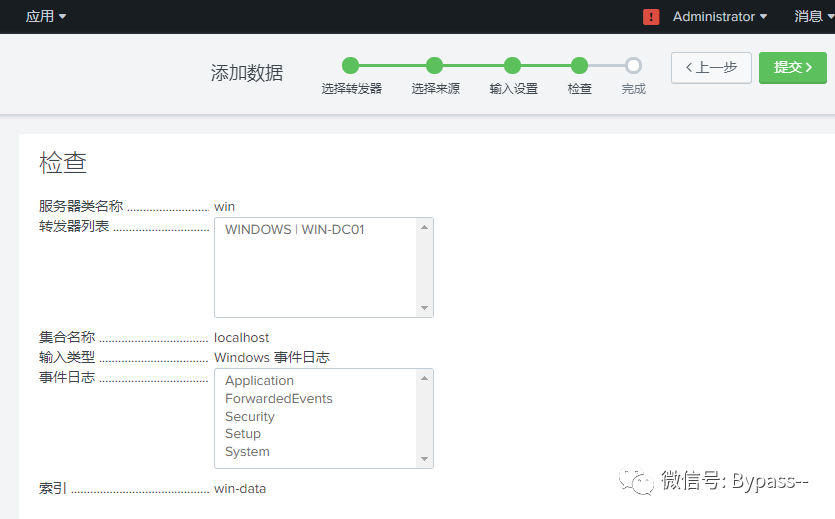
Task: Open the 消息 messages menu
Action: (x=814, y=17)
